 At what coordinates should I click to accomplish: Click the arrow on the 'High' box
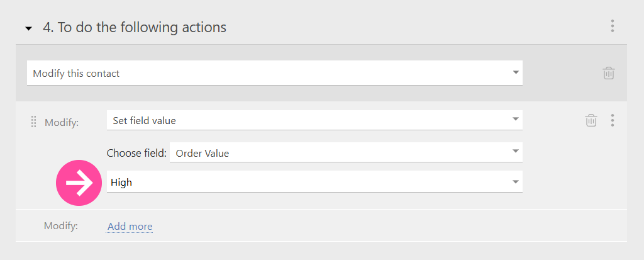(x=516, y=182)
